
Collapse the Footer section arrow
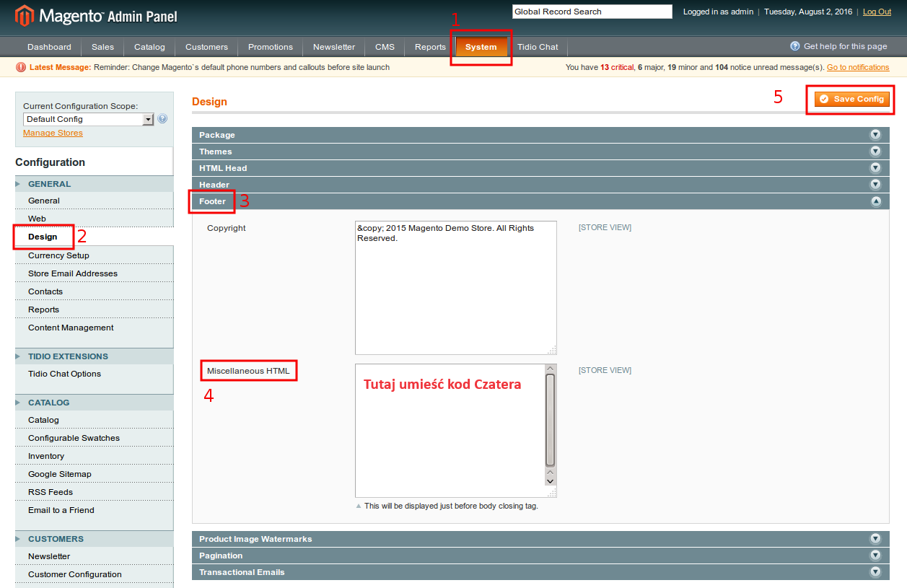pyautogui.click(x=875, y=201)
